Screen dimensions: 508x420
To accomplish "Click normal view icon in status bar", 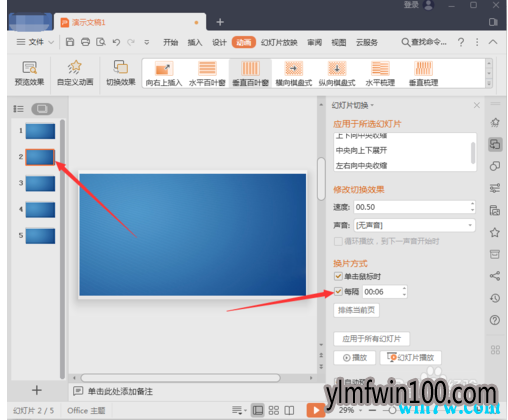I will coord(258,410).
